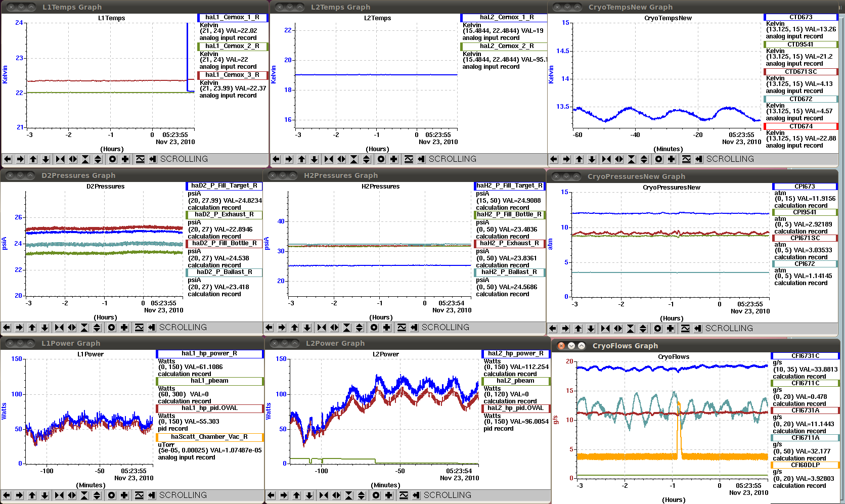845x504 pixels.
Task: Focus the L2Power Graph window title bar
Action: (409, 343)
